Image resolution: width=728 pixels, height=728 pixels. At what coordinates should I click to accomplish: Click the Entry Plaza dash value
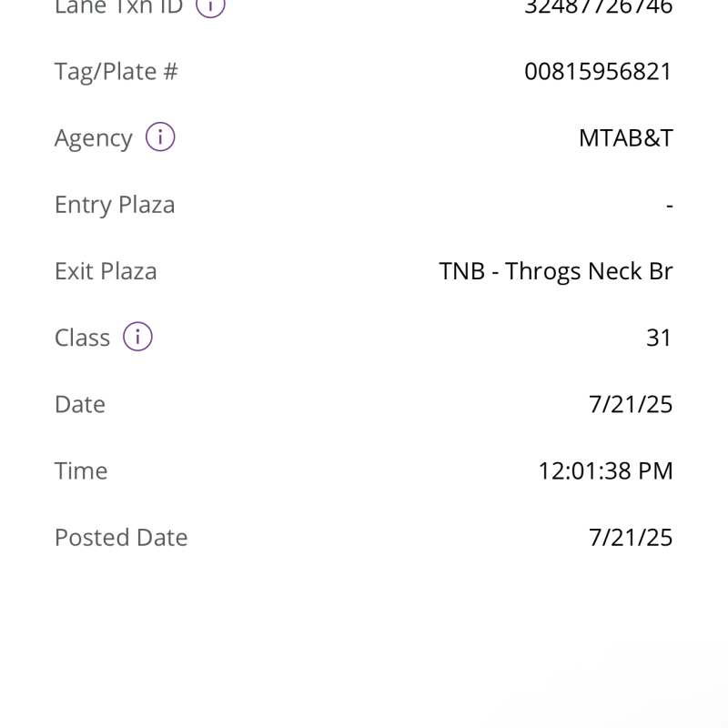coord(669,206)
